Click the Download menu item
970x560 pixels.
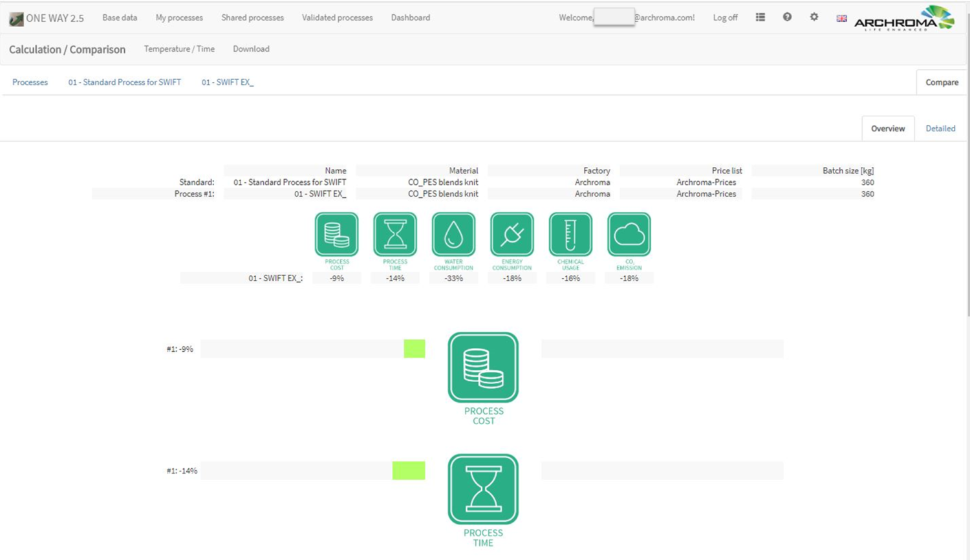251,48
